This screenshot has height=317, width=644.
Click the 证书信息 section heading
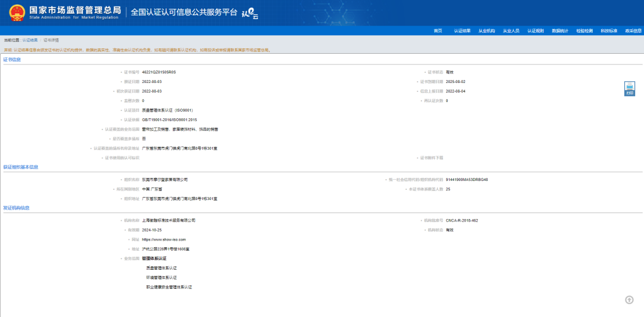click(13, 60)
